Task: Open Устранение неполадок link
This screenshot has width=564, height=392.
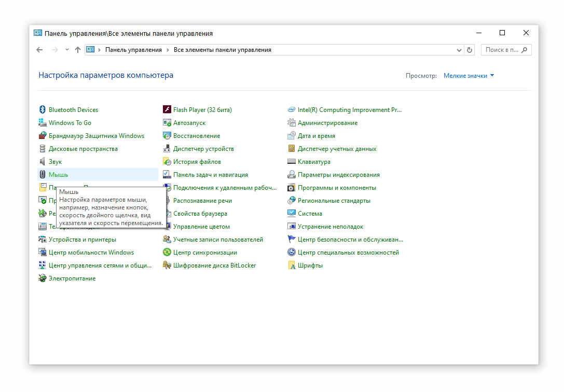Action: tap(330, 227)
